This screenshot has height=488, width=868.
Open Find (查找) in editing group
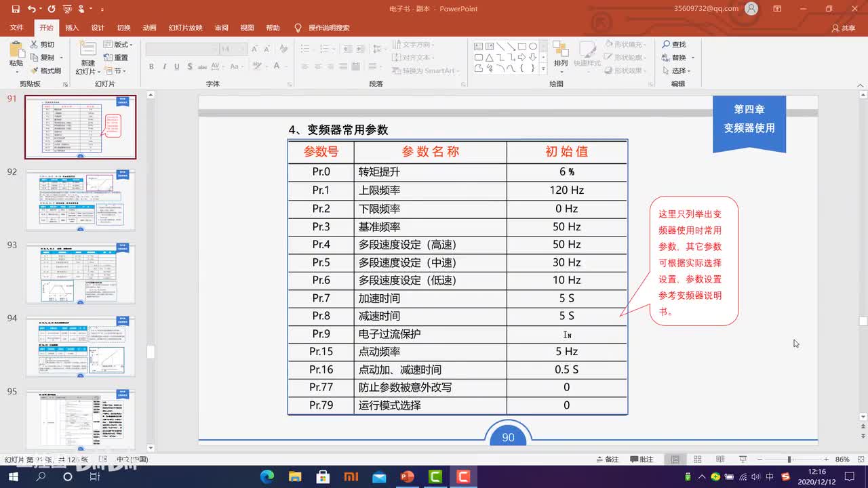(x=673, y=45)
